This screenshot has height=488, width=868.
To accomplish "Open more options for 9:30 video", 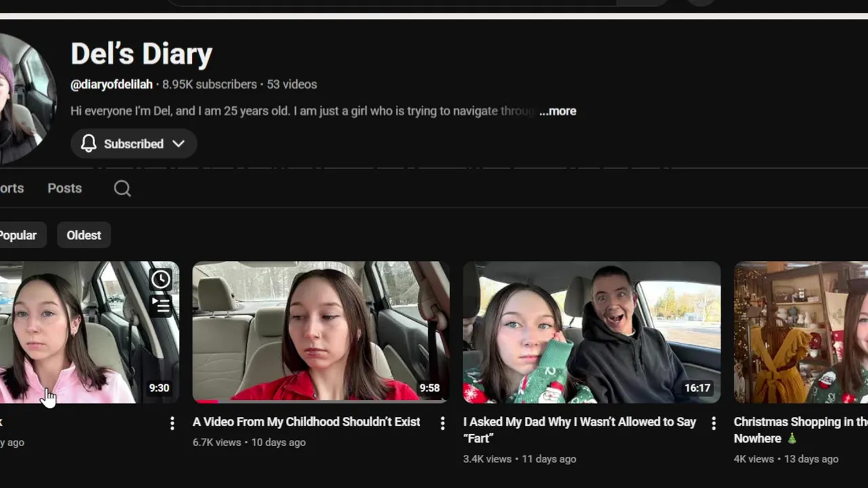I will pyautogui.click(x=172, y=423).
